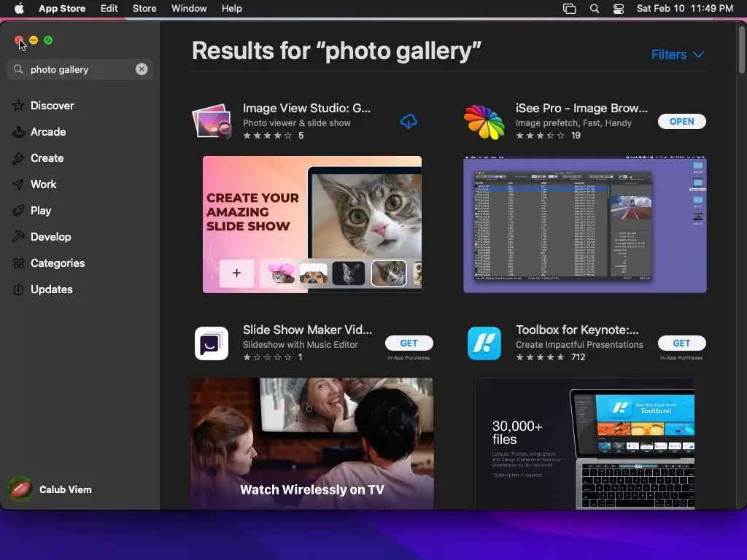The image size is (747, 560).
Task: Click 'Create Impactful Presentations' subtitle
Action: [579, 344]
